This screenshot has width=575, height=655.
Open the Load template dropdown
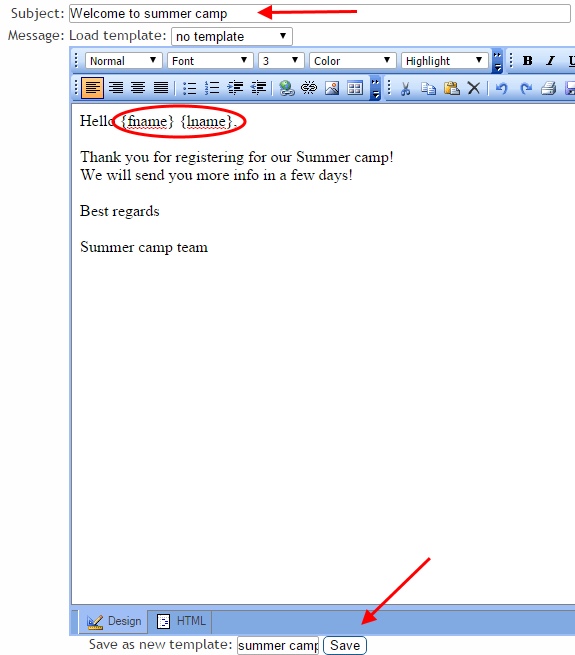point(232,36)
